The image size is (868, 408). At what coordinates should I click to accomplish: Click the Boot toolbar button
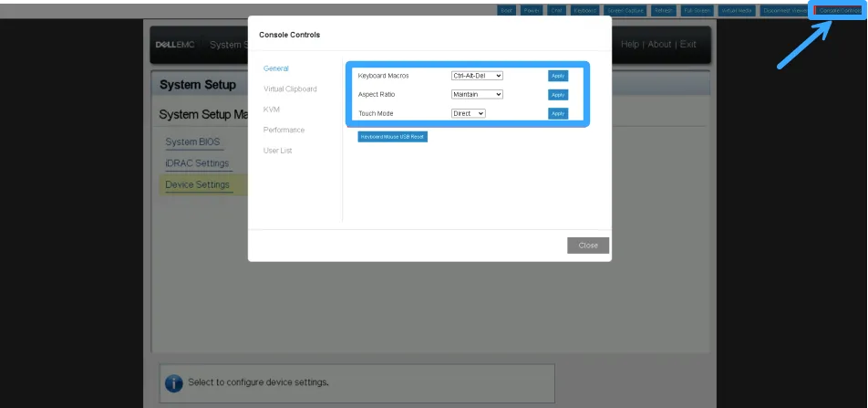(x=508, y=10)
